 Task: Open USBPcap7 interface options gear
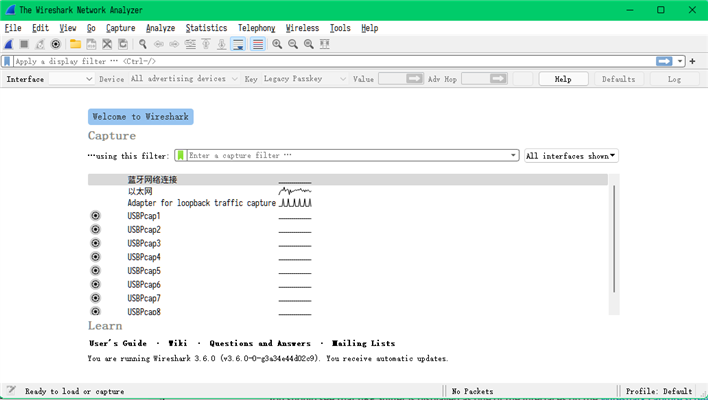point(95,298)
